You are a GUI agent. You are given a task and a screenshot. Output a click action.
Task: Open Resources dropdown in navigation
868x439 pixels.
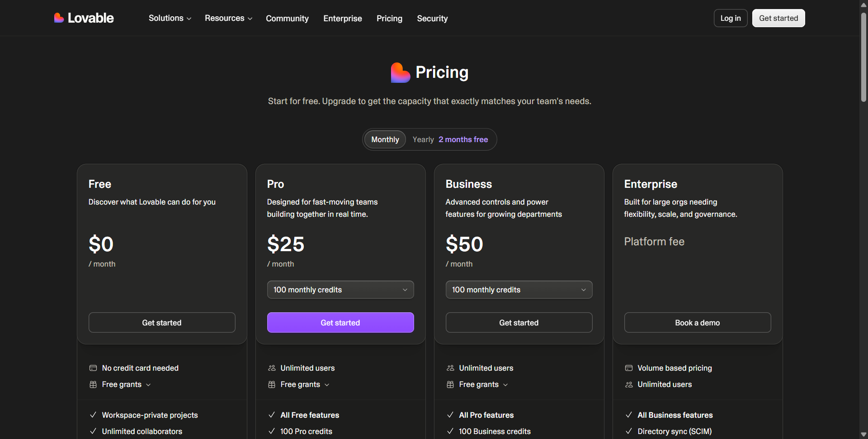228,18
